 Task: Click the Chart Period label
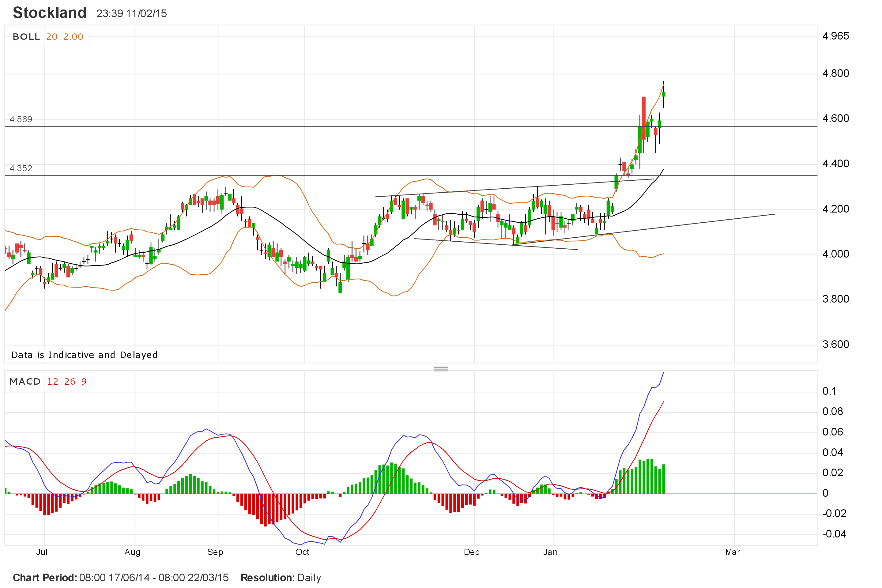pos(45,578)
